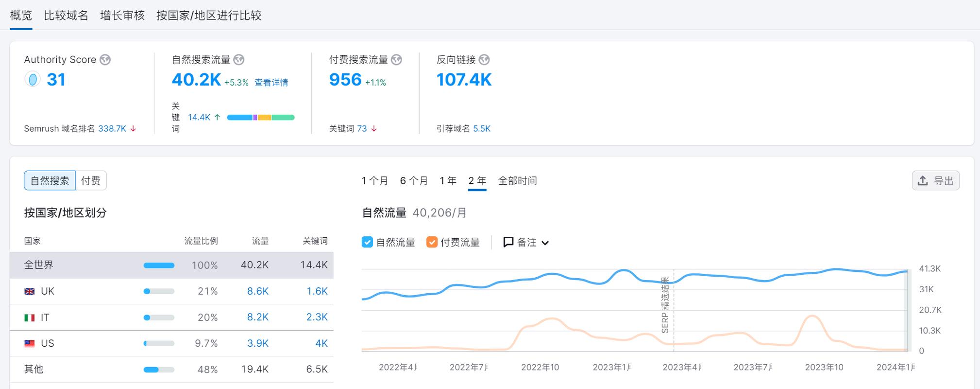Switch to 自然搜索 toggle button
980x389 pixels.
click(50, 180)
